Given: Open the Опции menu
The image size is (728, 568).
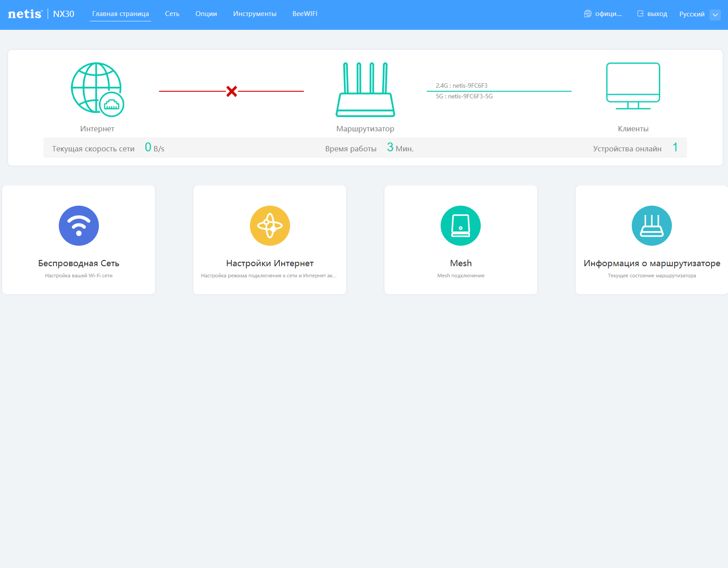Looking at the screenshot, I should point(206,14).
